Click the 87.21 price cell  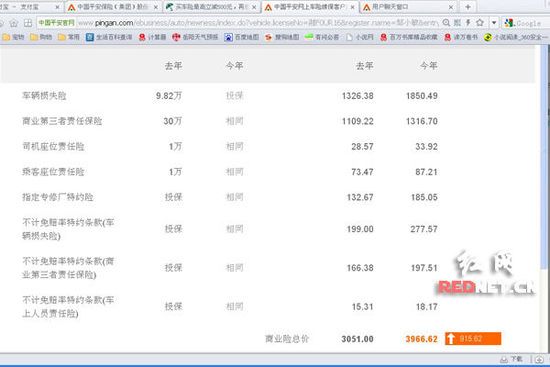pyautogui.click(x=427, y=172)
